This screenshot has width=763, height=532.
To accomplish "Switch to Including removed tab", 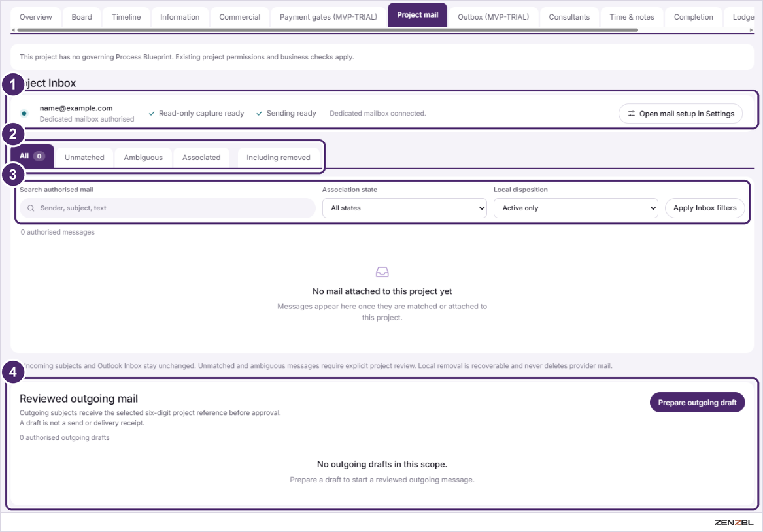I will click(279, 158).
